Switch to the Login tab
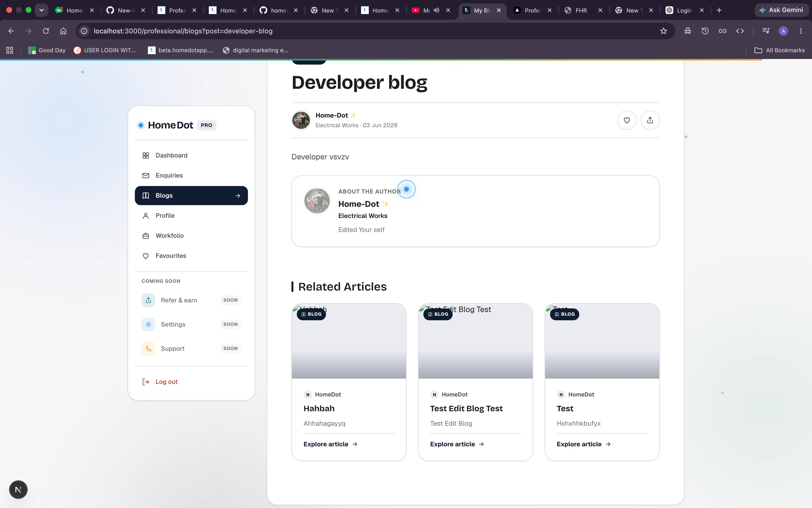 684,10
